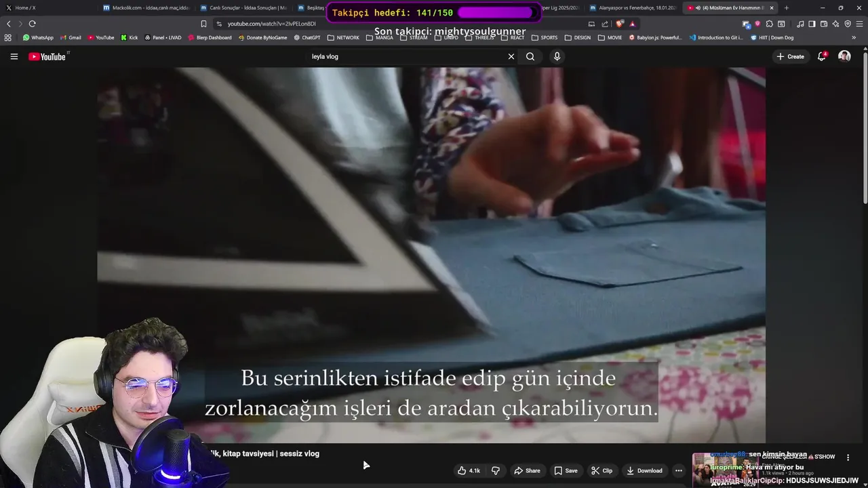Open the suggested video thumbnail
This screenshot has width=868, height=488.
725,470
